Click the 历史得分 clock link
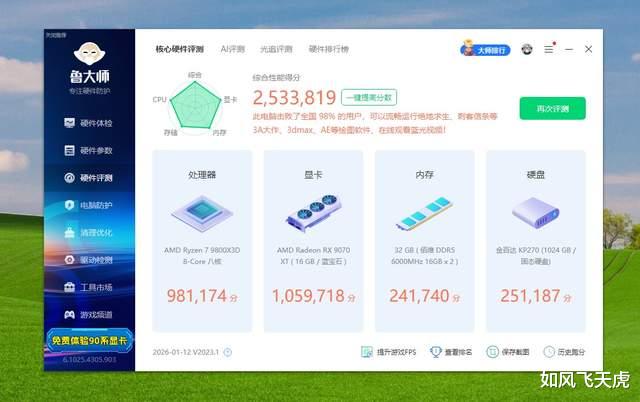This screenshot has width=640, height=402. 564,352
